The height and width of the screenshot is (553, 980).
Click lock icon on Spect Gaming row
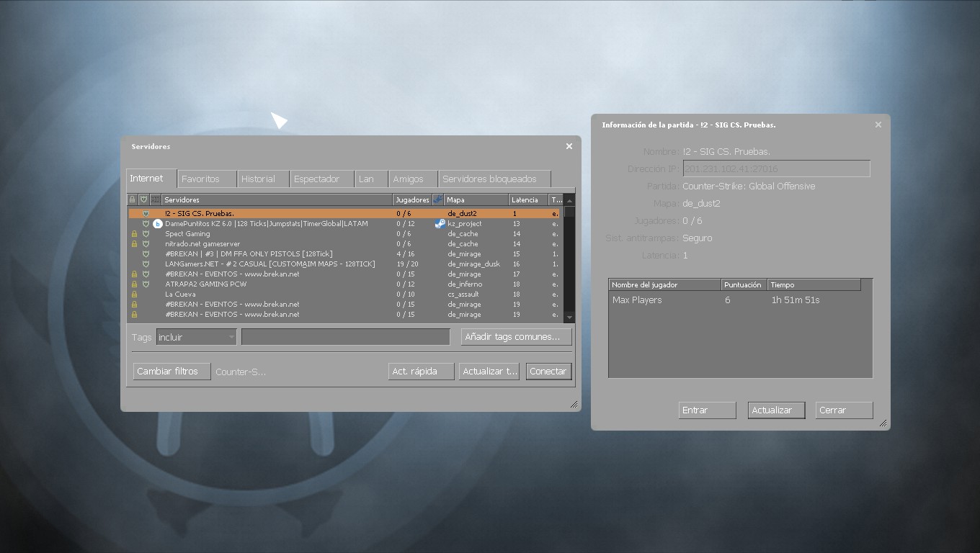coord(134,234)
